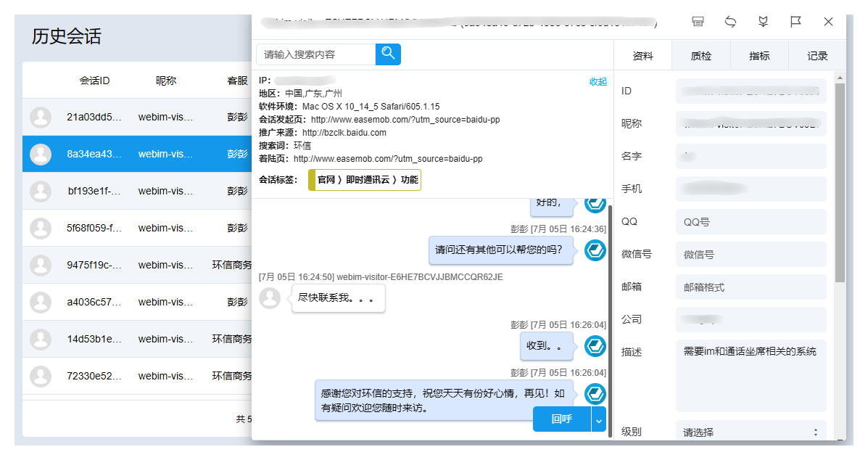The image size is (868, 460).
Task: Go to the 记录 tab
Action: 817,56
